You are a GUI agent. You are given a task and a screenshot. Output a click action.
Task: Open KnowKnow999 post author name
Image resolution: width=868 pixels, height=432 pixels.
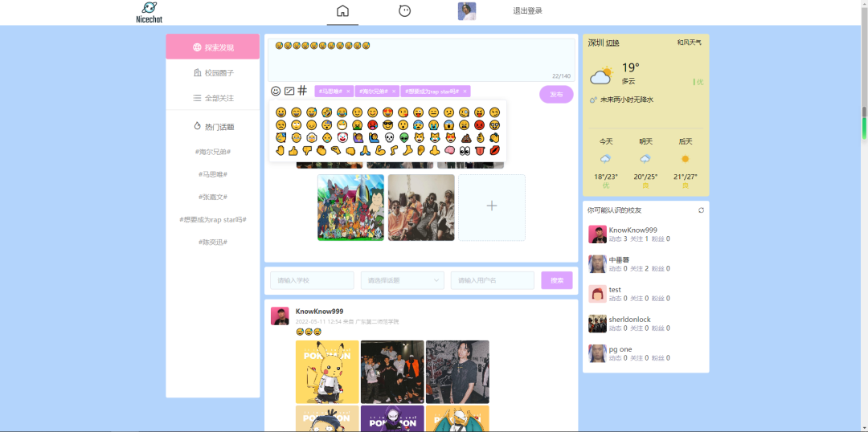[x=319, y=312]
